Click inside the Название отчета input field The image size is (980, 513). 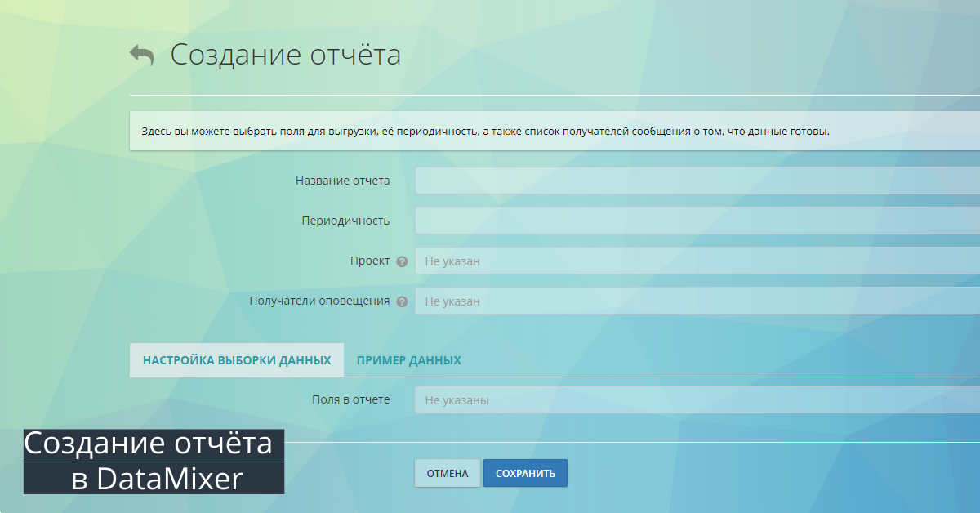tap(653, 180)
